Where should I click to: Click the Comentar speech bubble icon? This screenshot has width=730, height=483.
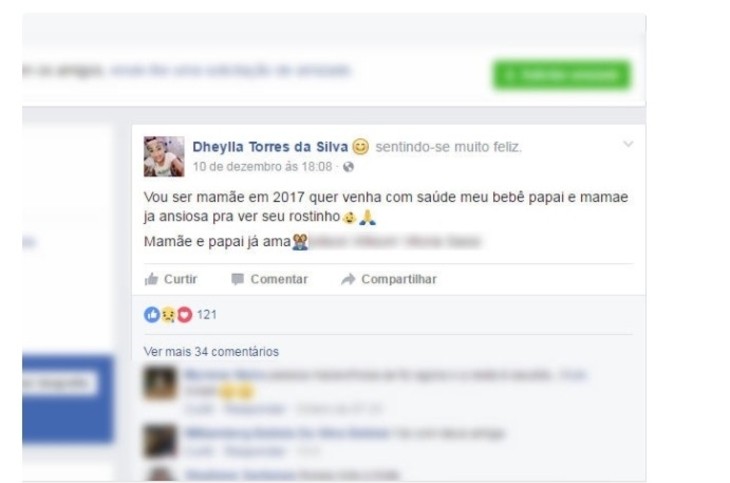click(237, 279)
